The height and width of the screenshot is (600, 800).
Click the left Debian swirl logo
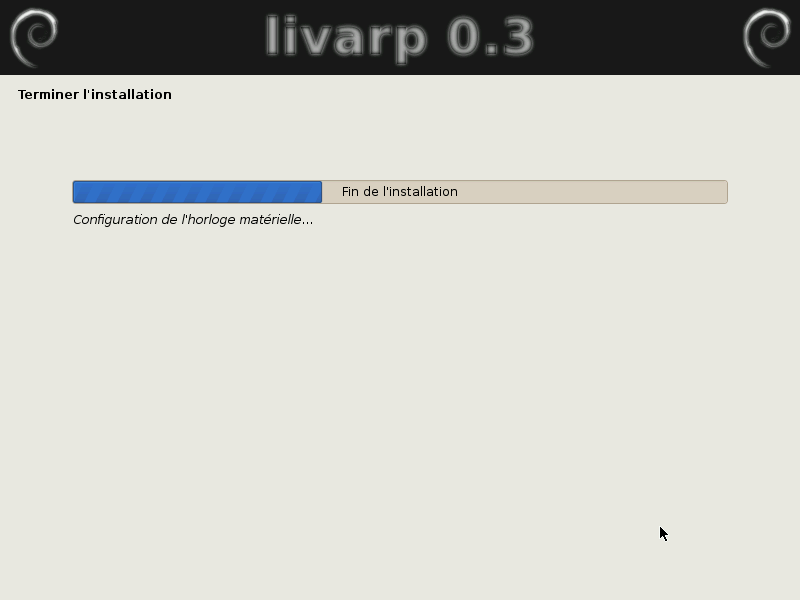(34, 37)
